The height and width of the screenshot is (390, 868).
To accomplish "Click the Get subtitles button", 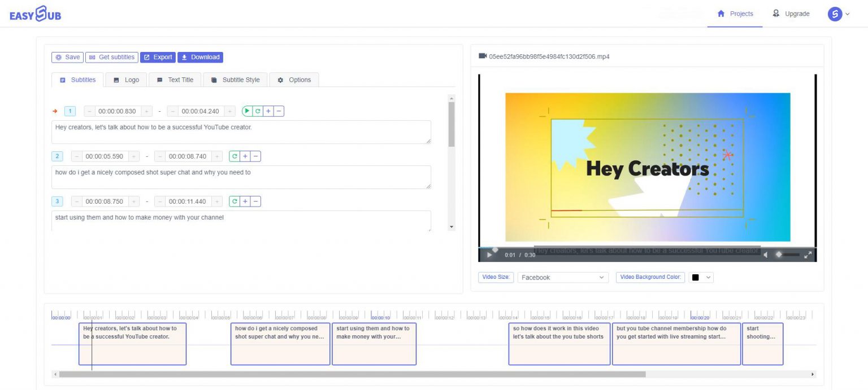I will 111,57.
